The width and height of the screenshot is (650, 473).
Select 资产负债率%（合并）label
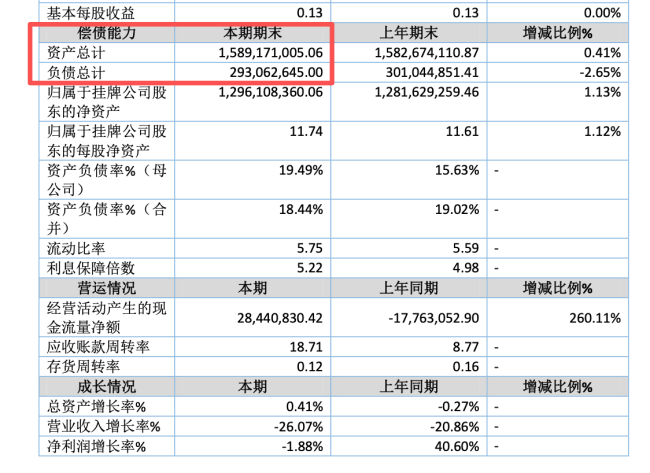[107, 219]
